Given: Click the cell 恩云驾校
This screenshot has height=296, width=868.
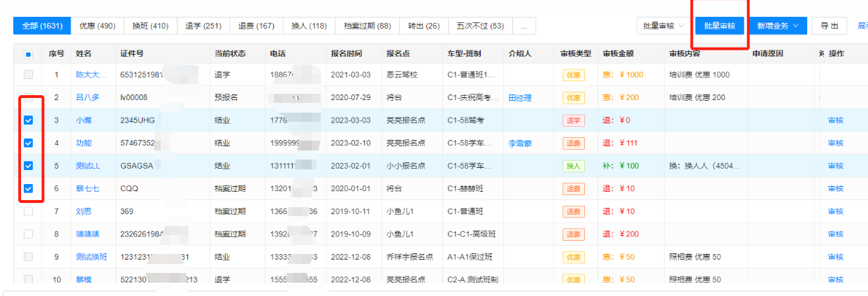Looking at the screenshot, I should (403, 75).
